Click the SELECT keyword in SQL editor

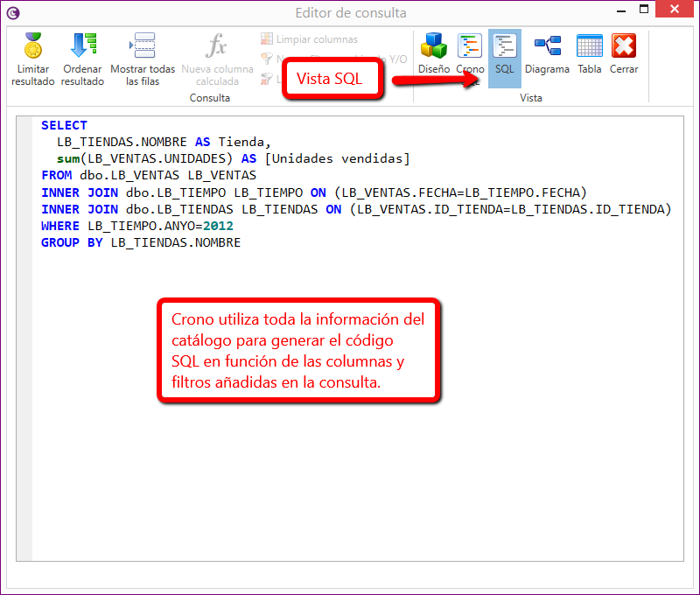[64, 125]
